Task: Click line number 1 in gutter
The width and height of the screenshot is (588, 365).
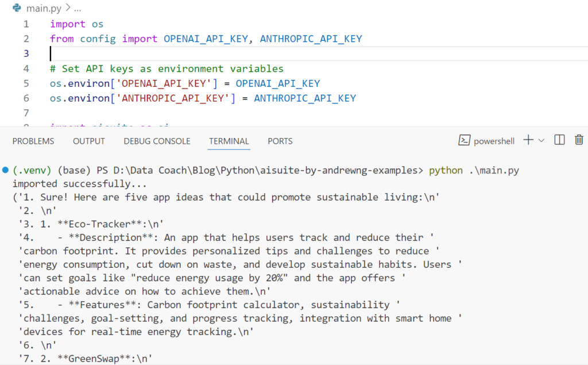Action: (x=26, y=24)
